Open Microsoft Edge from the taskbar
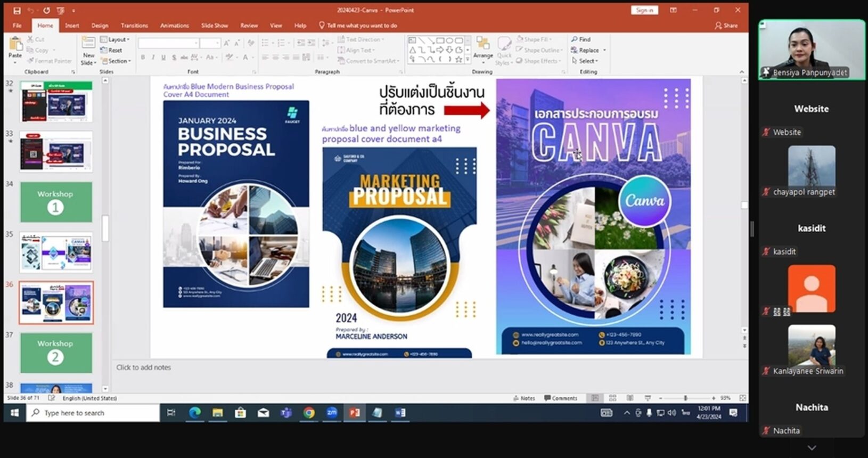The width and height of the screenshot is (868, 458). pos(195,413)
